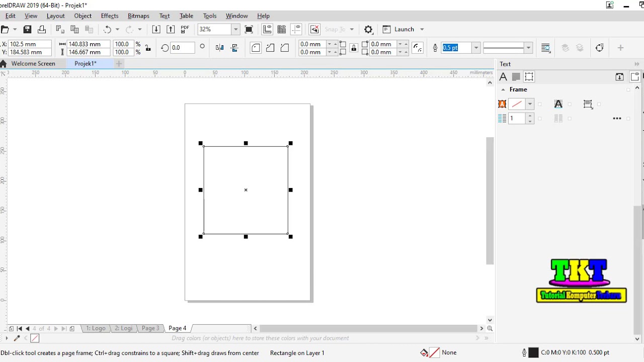Toggle the Show guidelines icon

pyautogui.click(x=296, y=30)
